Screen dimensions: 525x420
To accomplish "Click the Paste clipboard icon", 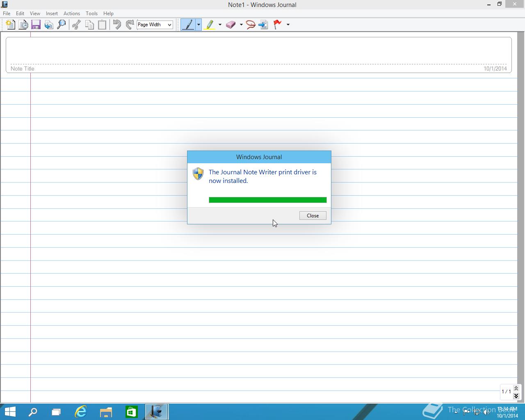I will (x=102, y=25).
